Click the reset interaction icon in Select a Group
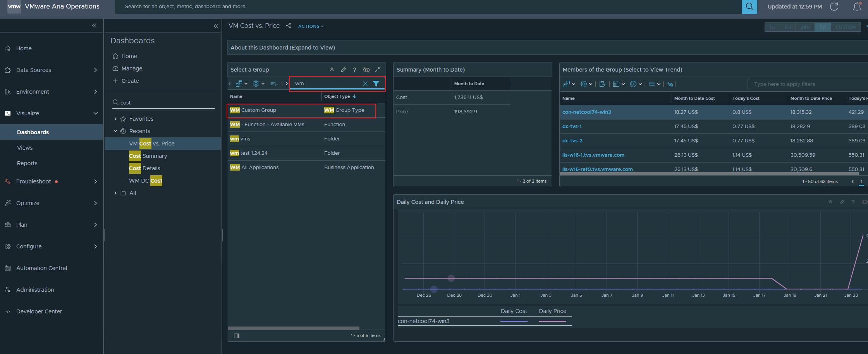The width and height of the screenshot is (868, 354). 274,84
